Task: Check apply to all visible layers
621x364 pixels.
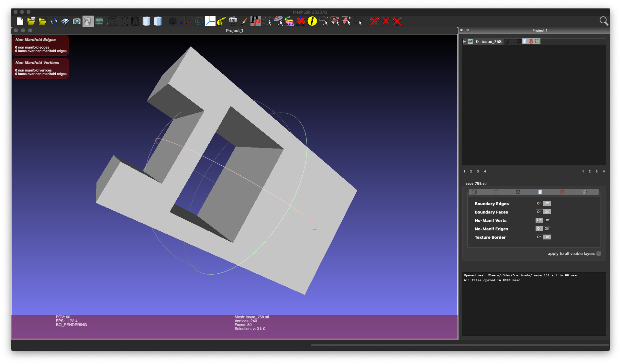Action: (599, 254)
